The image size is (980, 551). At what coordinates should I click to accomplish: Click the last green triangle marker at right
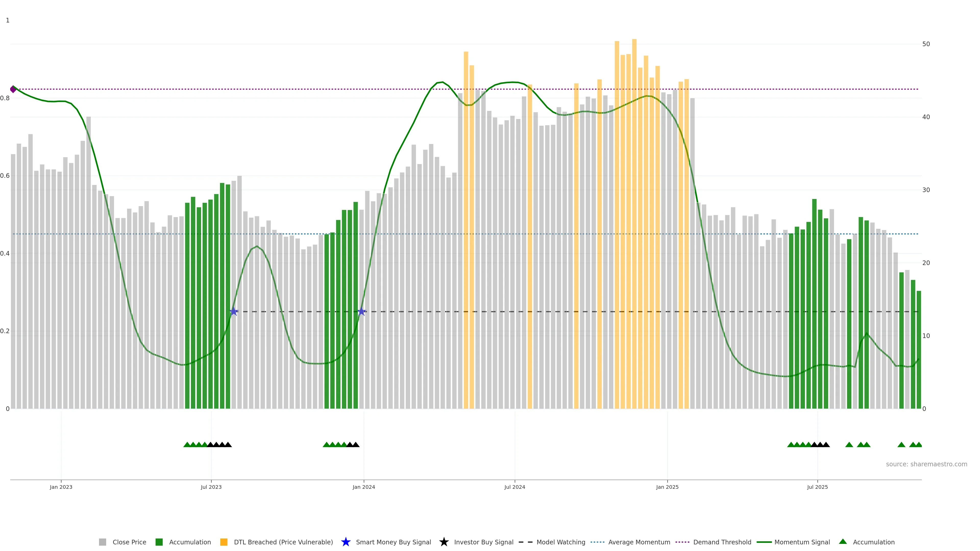(919, 445)
